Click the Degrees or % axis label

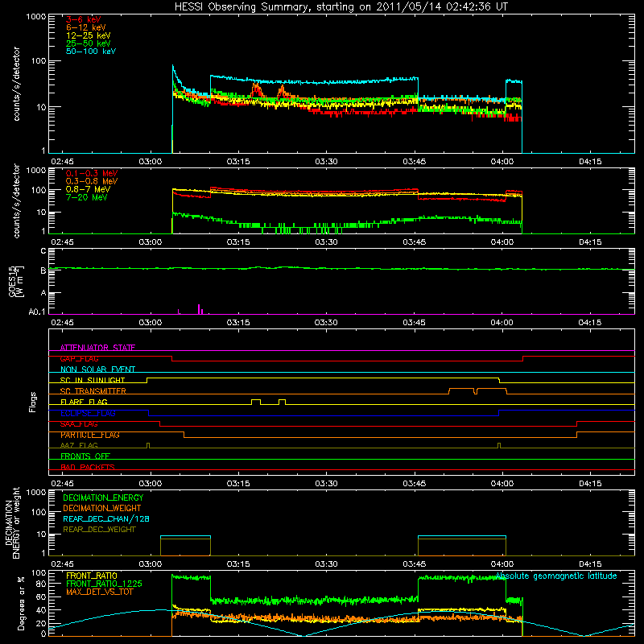tap(21, 603)
